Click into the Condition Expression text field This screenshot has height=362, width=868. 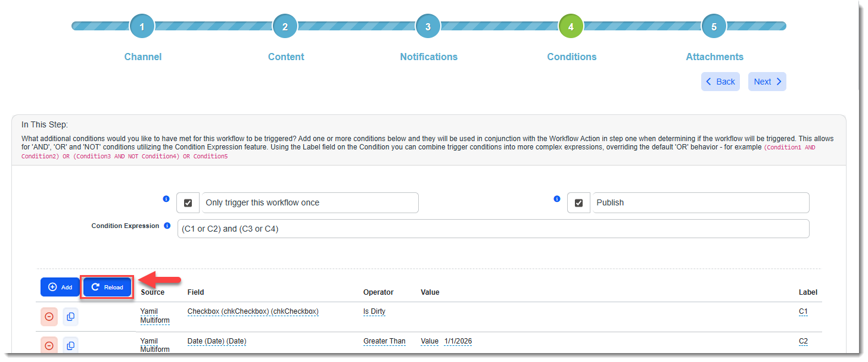[x=493, y=229]
